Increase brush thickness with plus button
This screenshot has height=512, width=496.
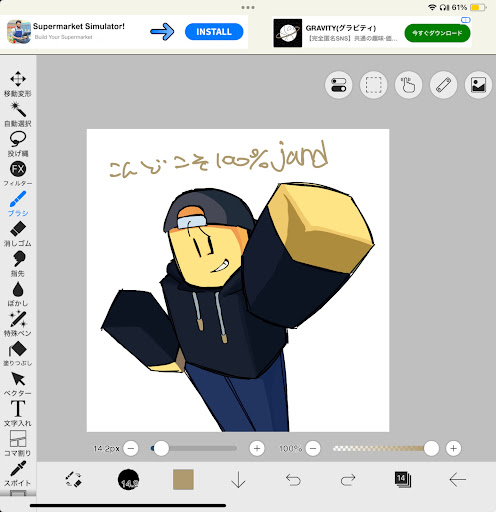pos(257,448)
